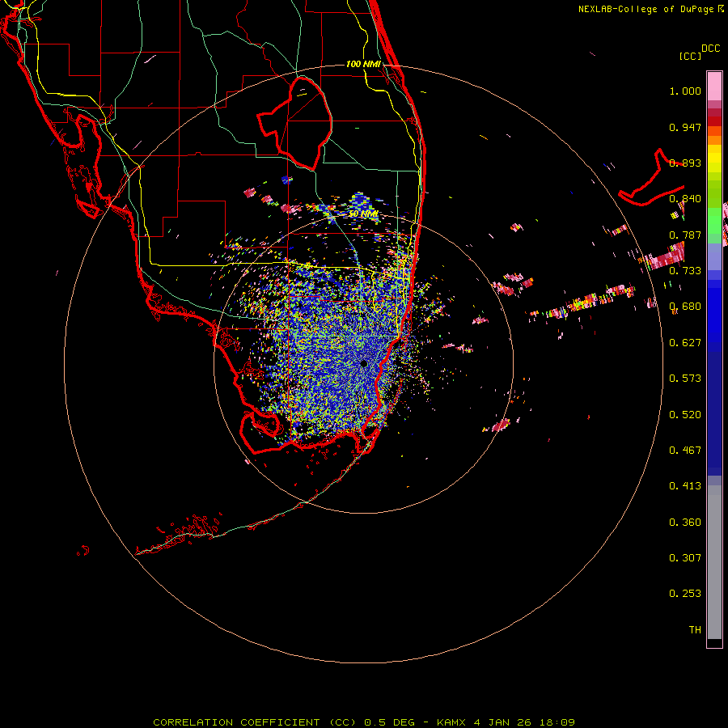Screen dimensions: 728x728
Task: Click the 0.787 scale label
Action: coord(685,235)
